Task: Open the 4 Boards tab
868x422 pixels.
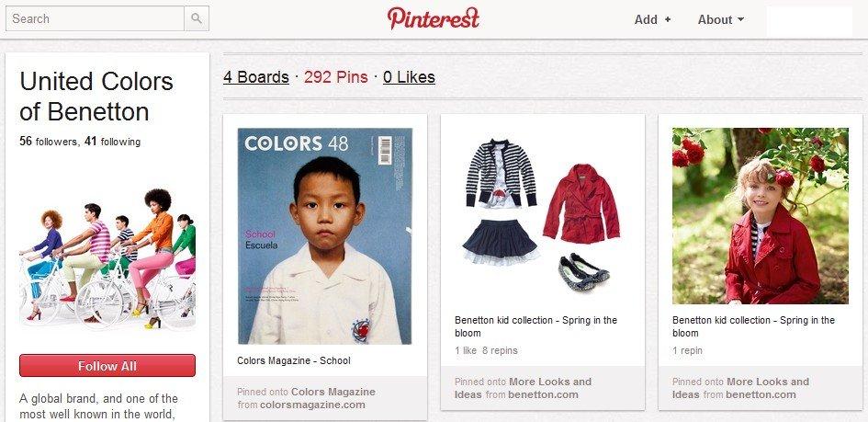Action: click(x=255, y=77)
